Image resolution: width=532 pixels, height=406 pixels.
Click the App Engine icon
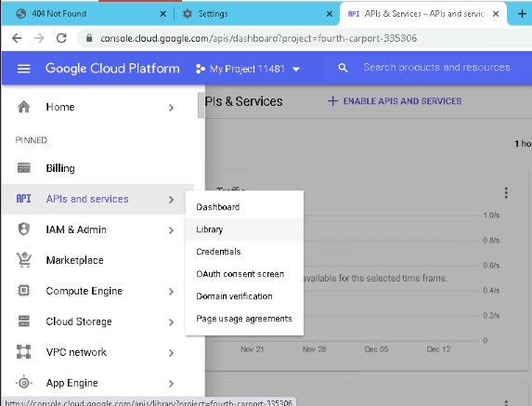(x=24, y=383)
